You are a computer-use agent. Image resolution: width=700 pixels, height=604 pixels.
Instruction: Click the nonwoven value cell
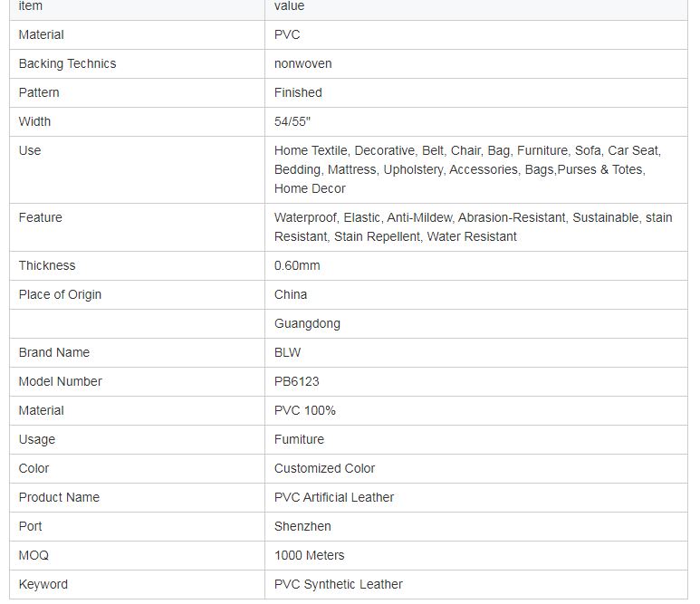476,63
